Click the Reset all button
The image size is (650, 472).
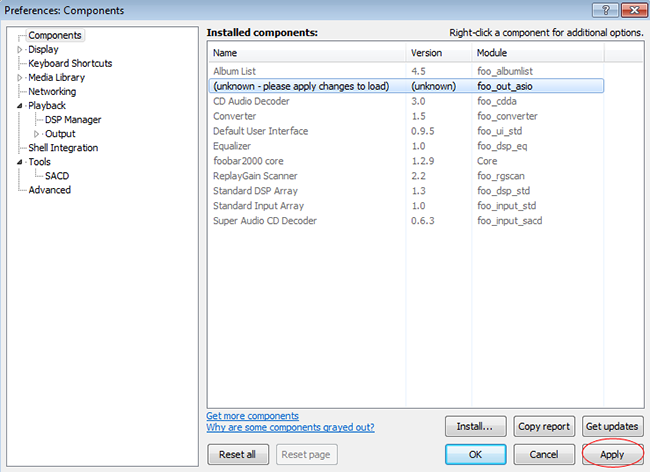(238, 455)
